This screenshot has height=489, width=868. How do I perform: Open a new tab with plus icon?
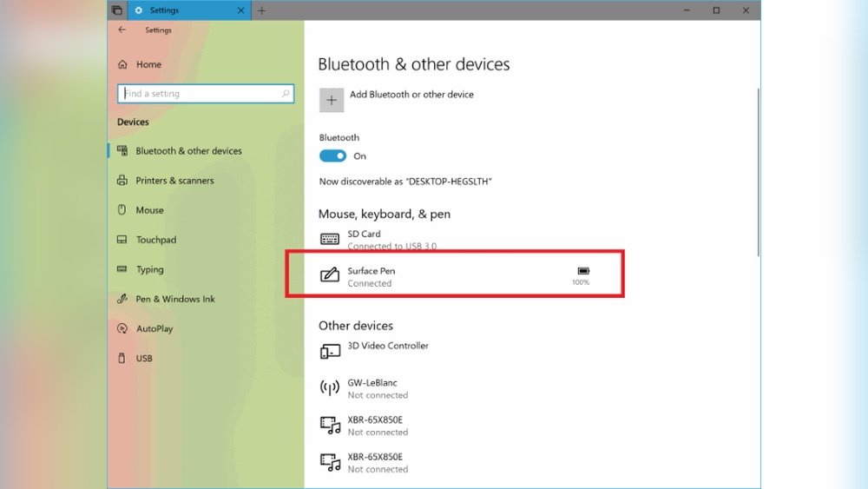[262, 10]
